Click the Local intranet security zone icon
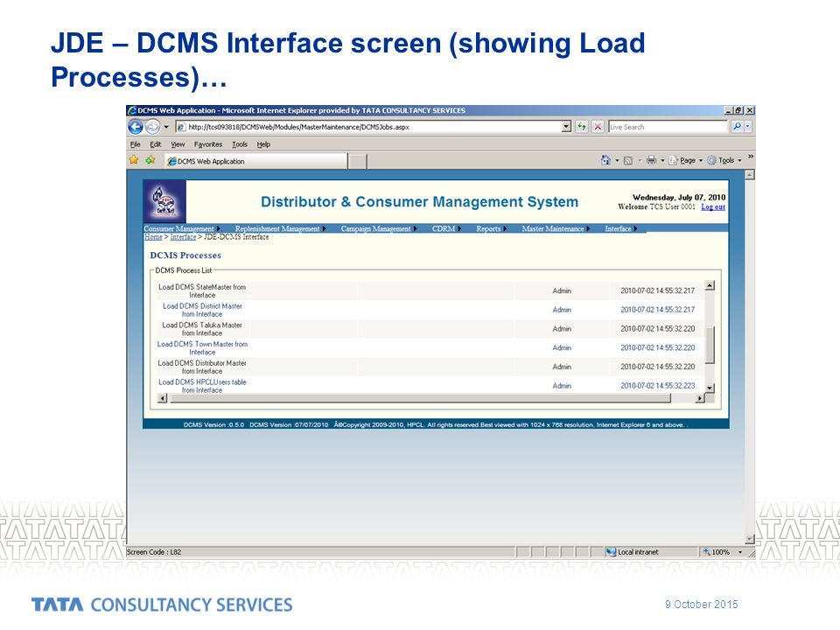The width and height of the screenshot is (840, 630). point(611,552)
